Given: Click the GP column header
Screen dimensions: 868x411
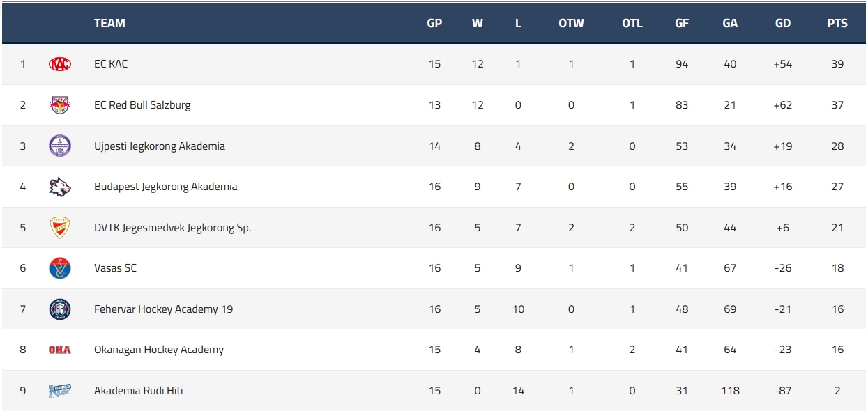Looking at the screenshot, I should [434, 23].
